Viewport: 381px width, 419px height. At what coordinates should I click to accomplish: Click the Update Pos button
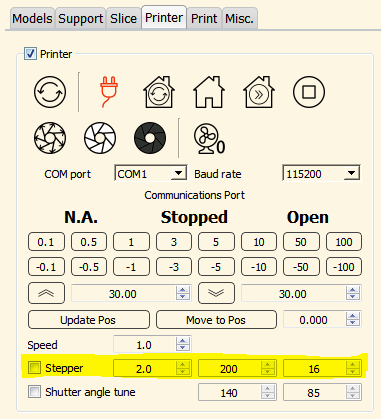click(89, 320)
